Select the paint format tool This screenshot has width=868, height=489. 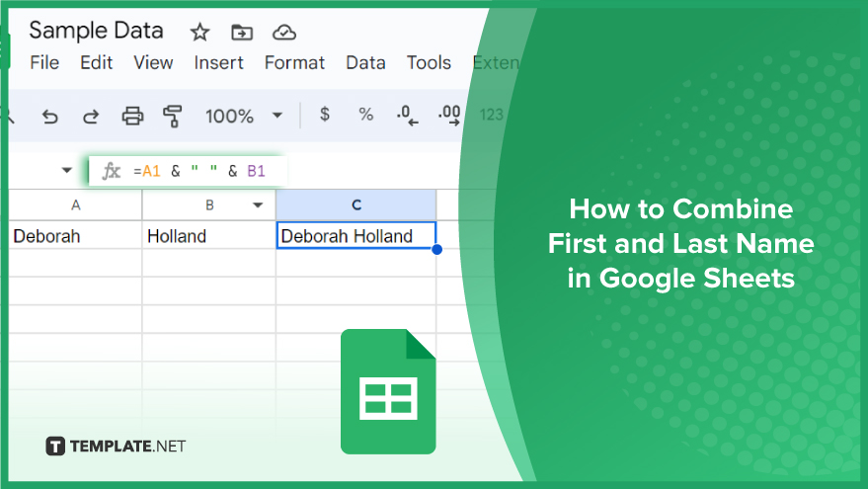point(172,117)
